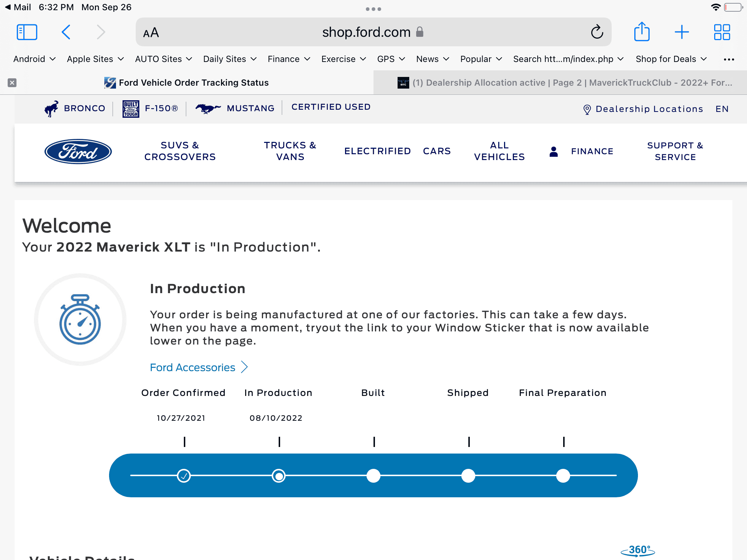747x560 pixels.
Task: Click the In Production date 08/10/2022
Action: [276, 418]
